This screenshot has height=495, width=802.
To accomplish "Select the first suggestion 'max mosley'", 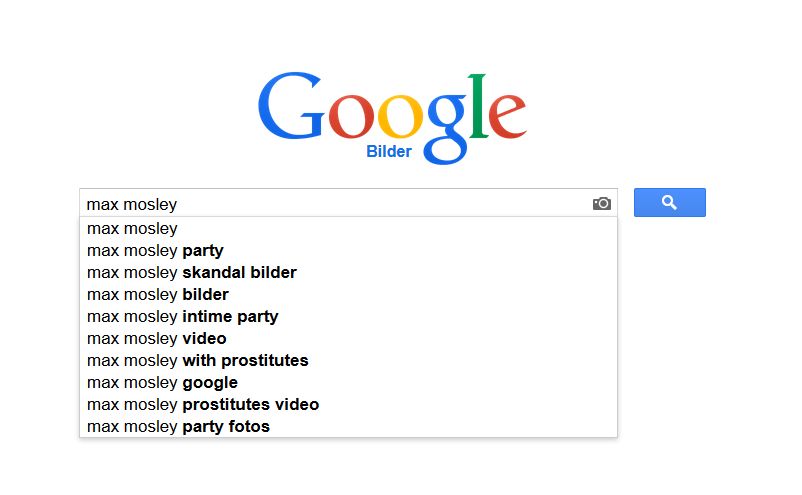I will coord(348,229).
